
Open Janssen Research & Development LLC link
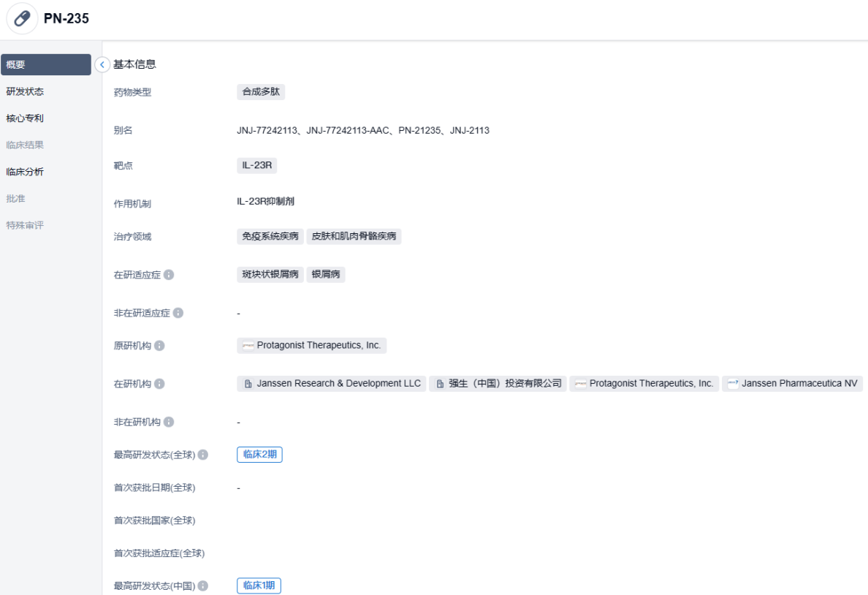(332, 384)
